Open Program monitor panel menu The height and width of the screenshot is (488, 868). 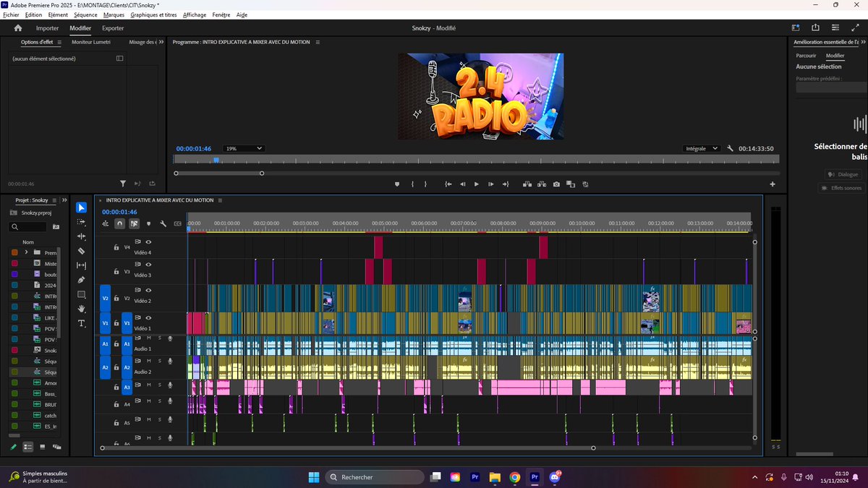[316, 42]
